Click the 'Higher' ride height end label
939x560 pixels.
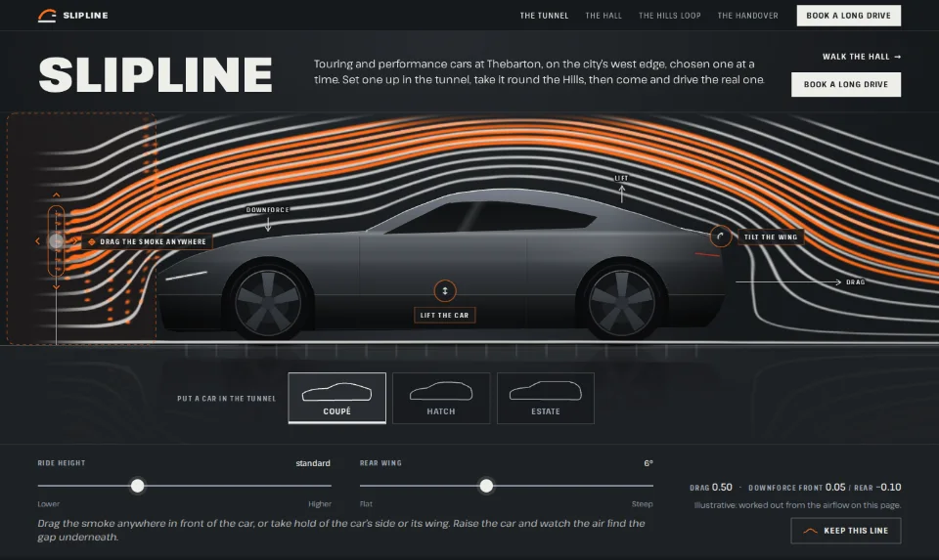click(x=320, y=503)
